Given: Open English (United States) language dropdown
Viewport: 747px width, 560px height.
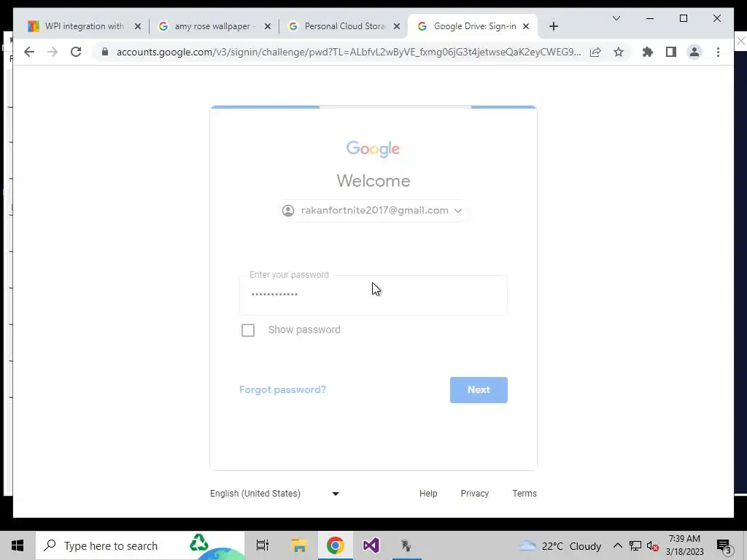Looking at the screenshot, I should [x=274, y=494].
